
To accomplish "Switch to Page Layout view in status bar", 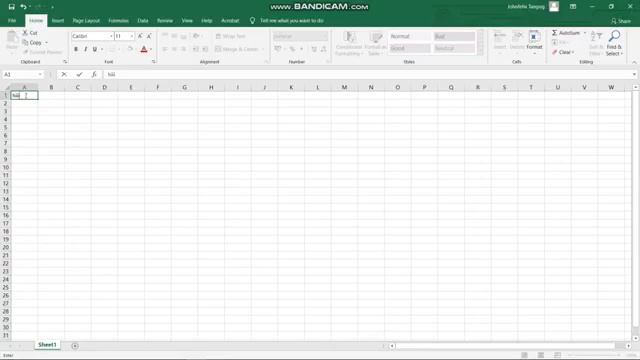I will [x=541, y=355].
